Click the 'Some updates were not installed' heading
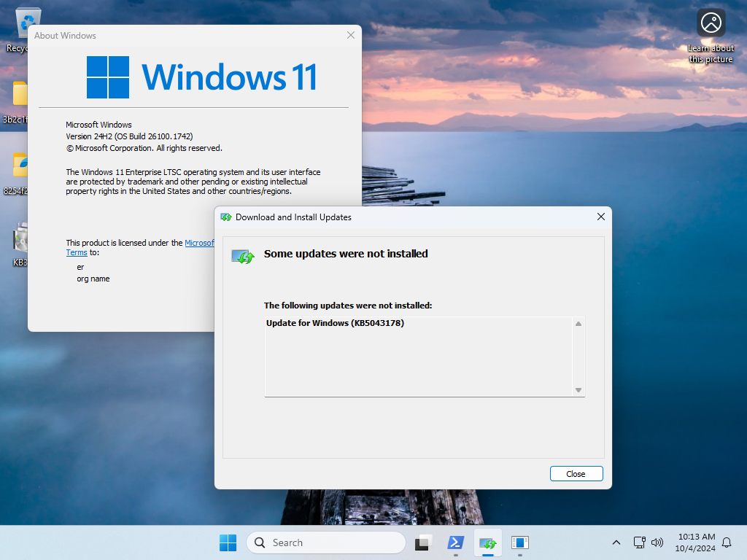This screenshot has height=560, width=747. (346, 254)
